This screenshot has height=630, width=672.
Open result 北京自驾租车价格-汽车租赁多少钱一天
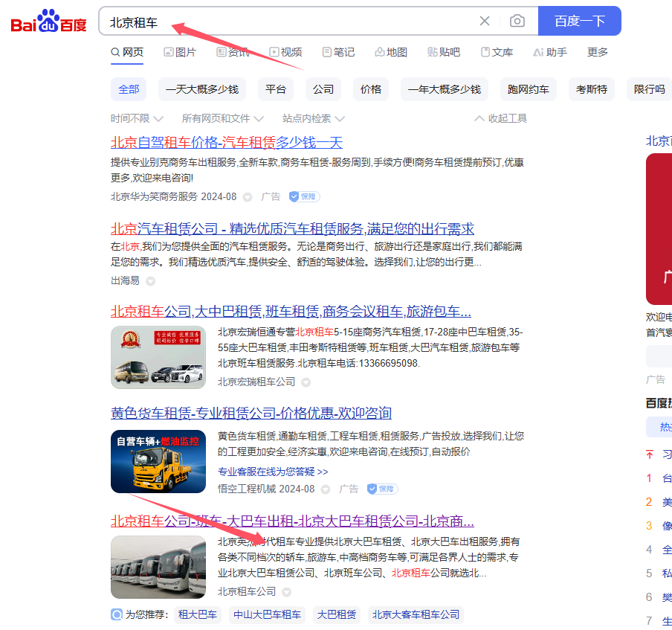point(227,142)
